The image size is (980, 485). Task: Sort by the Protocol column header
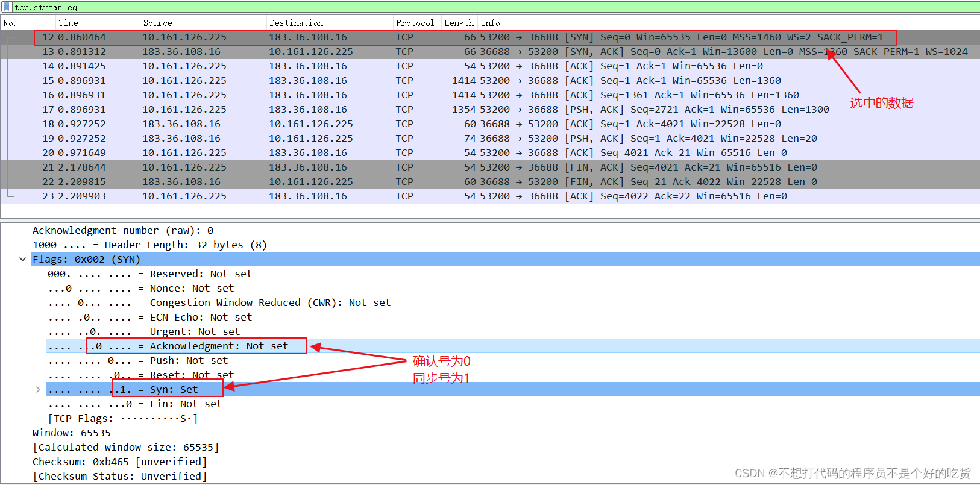click(x=417, y=23)
